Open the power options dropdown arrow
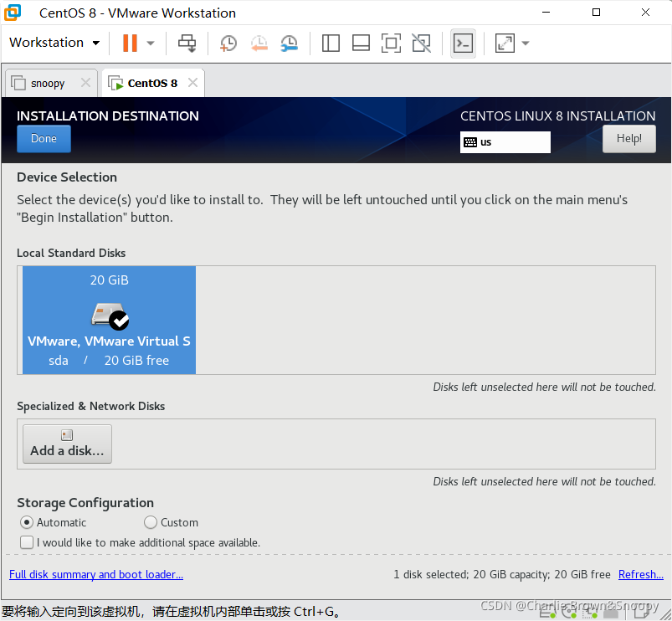Screen dimensions: 672x621 [x=151, y=43]
